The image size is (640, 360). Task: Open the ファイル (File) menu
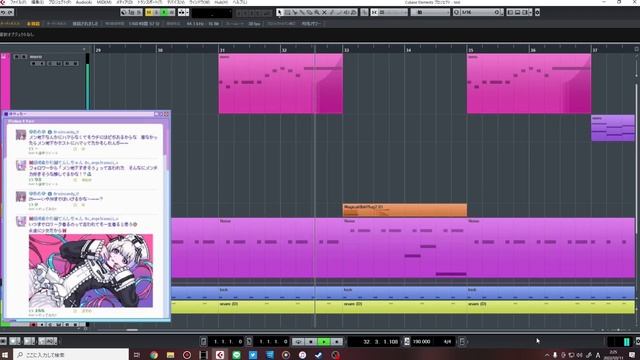pyautogui.click(x=18, y=2)
